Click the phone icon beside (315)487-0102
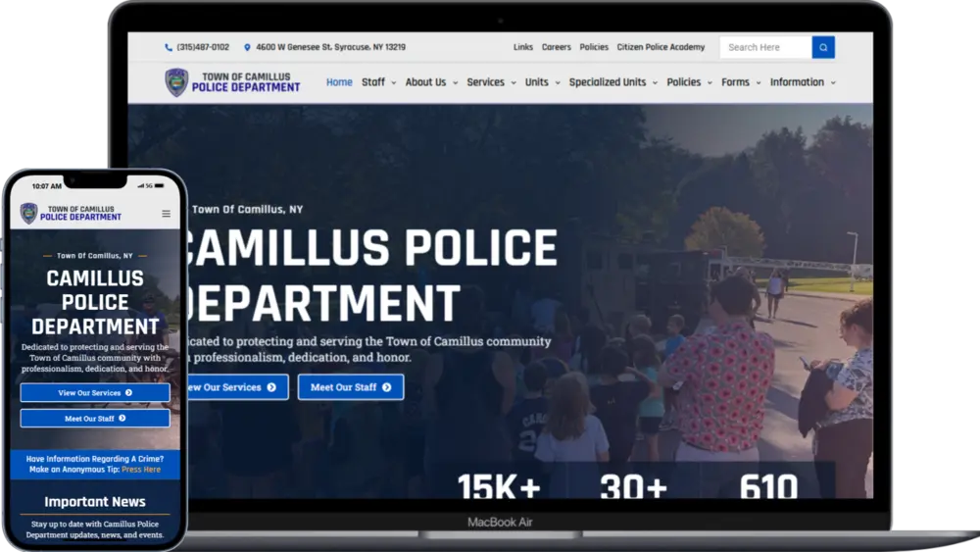The width and height of the screenshot is (980, 552). point(169,47)
